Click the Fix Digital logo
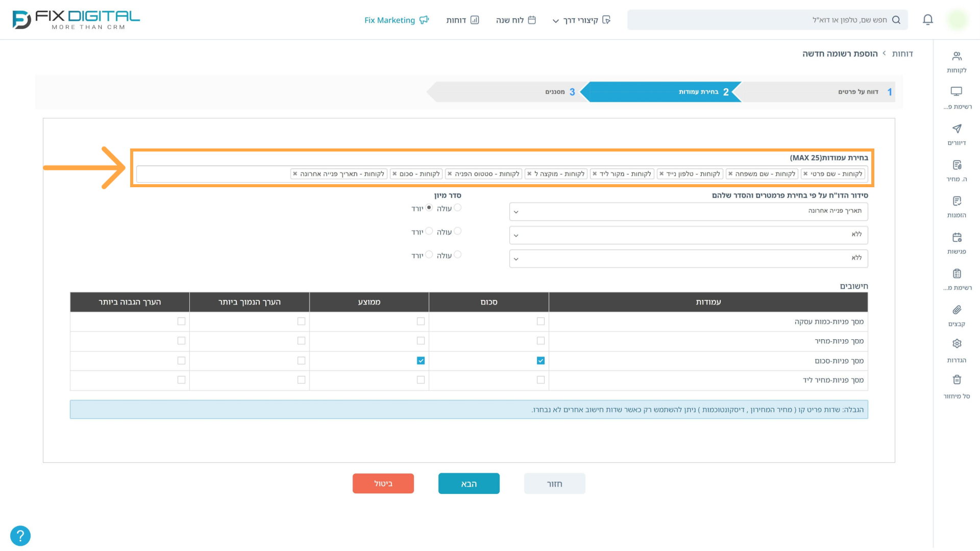The image size is (980, 551). click(x=76, y=20)
